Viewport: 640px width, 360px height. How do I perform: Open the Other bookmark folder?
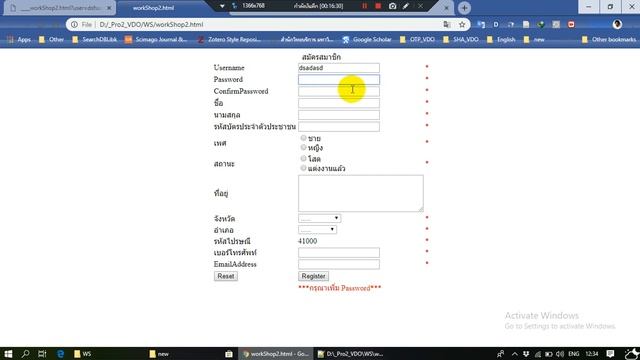click(51, 40)
